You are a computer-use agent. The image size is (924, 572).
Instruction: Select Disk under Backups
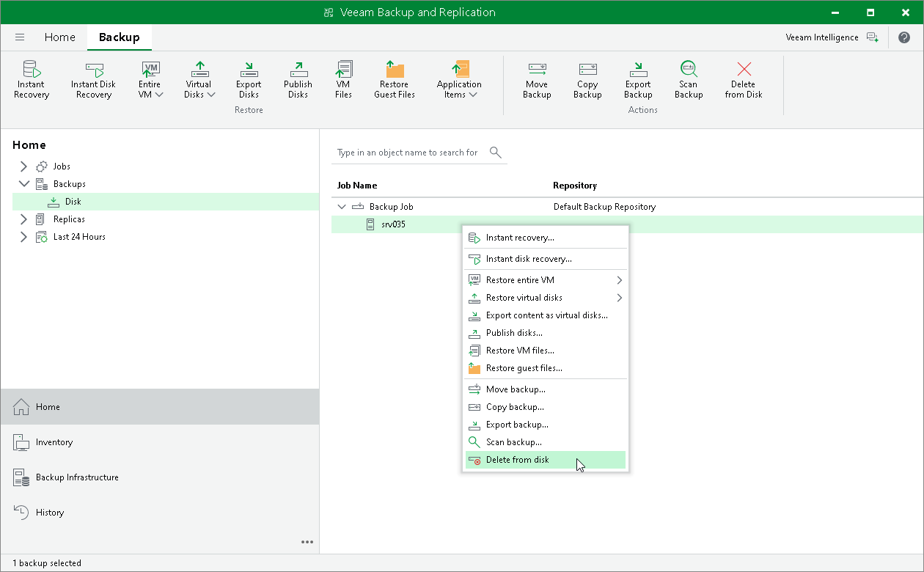click(x=166, y=202)
